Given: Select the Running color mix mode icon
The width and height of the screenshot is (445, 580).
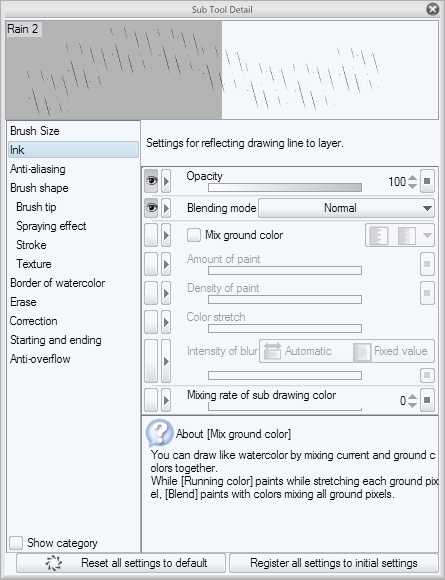Looking at the screenshot, I should pyautogui.click(x=379, y=235).
